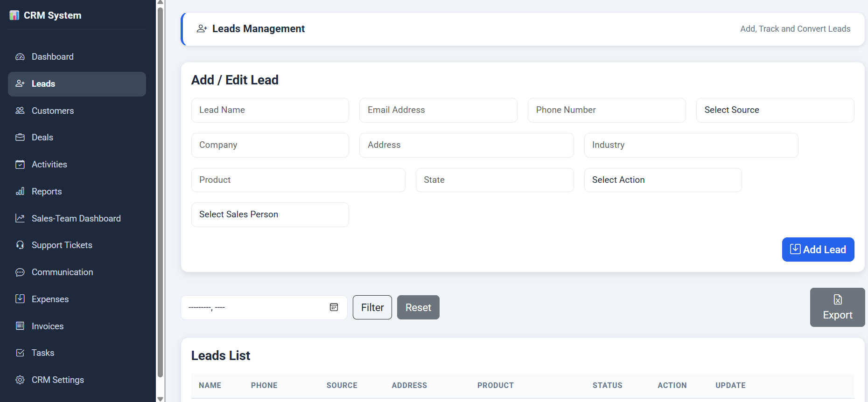Click the Invoices document icon

20,326
